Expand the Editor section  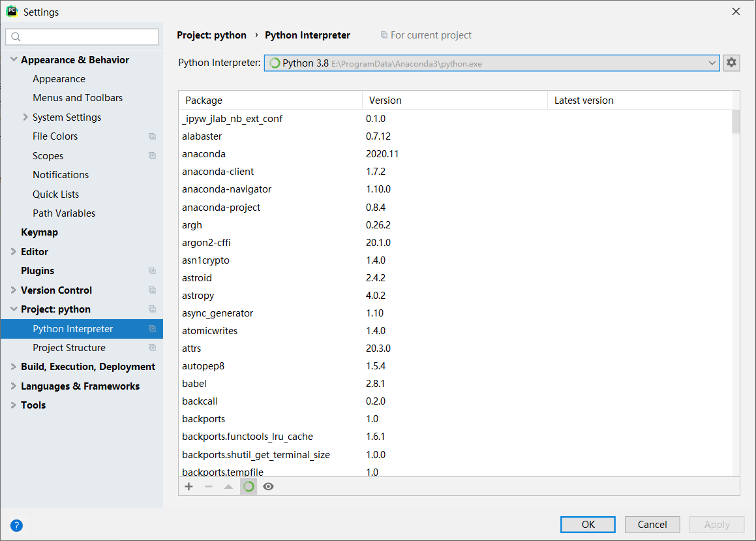point(14,252)
